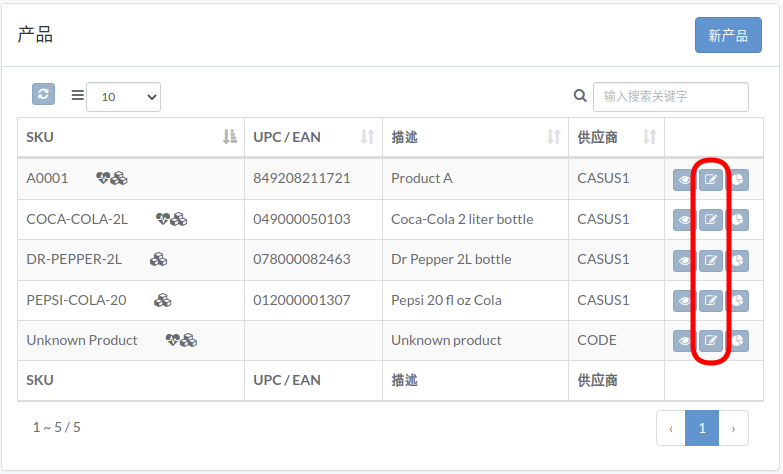
Task: Click UPC value 849208211721
Action: click(x=302, y=178)
